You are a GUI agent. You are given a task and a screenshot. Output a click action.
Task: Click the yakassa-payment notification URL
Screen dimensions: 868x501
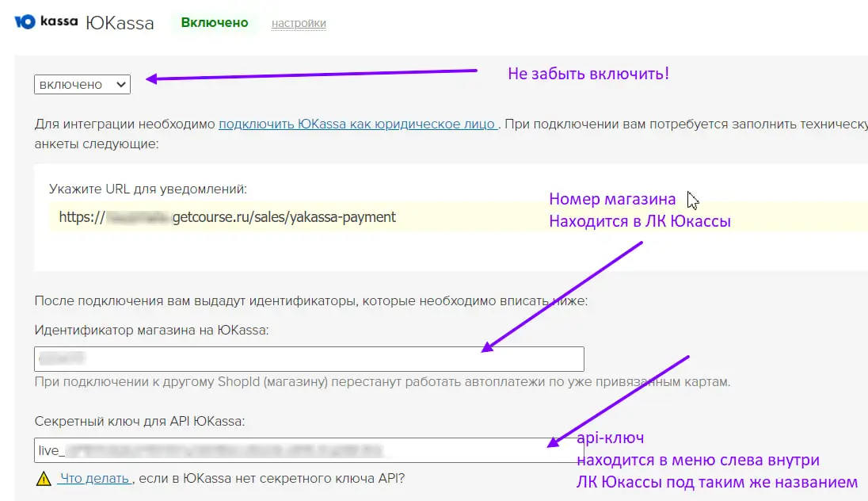tap(225, 216)
